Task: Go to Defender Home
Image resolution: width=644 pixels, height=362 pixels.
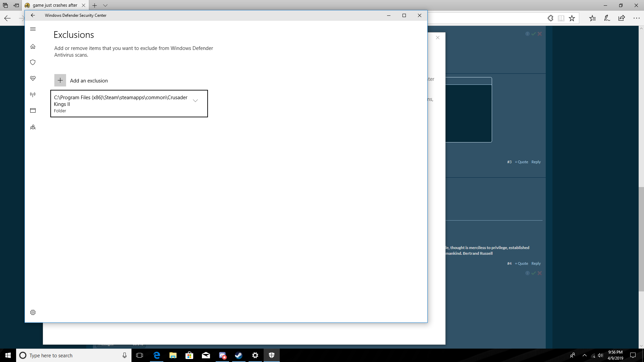Action: pos(33,47)
